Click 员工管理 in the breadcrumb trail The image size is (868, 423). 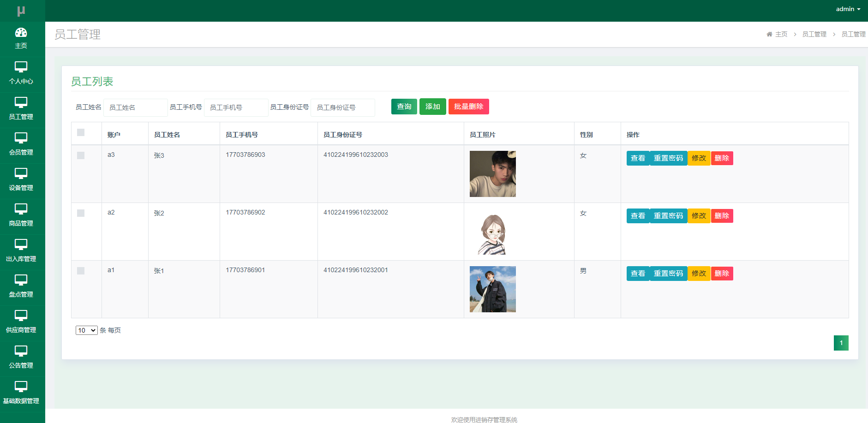(x=815, y=34)
